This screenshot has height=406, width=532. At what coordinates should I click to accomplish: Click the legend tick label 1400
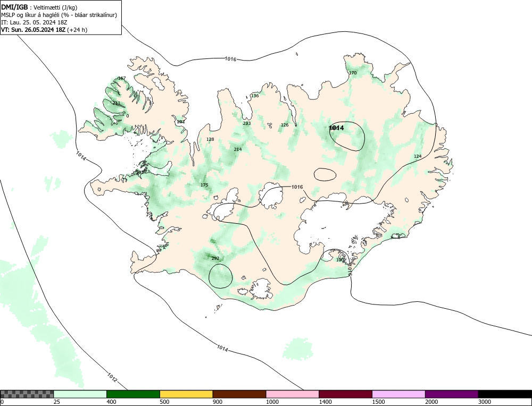tap(325, 402)
